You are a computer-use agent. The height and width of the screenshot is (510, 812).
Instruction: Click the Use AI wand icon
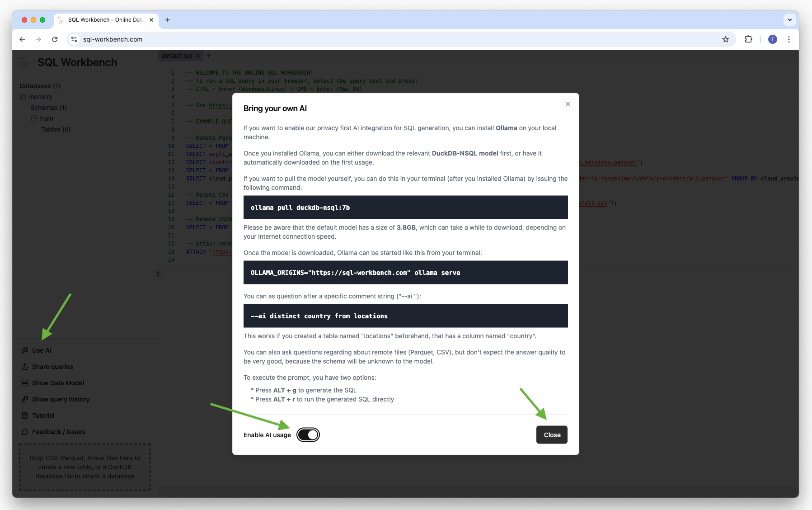25,350
